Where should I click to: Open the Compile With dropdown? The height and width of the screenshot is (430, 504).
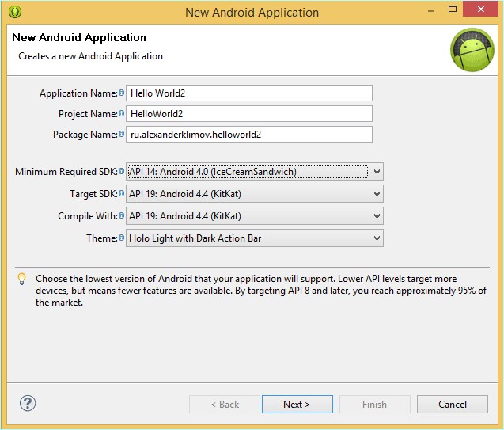(x=254, y=216)
